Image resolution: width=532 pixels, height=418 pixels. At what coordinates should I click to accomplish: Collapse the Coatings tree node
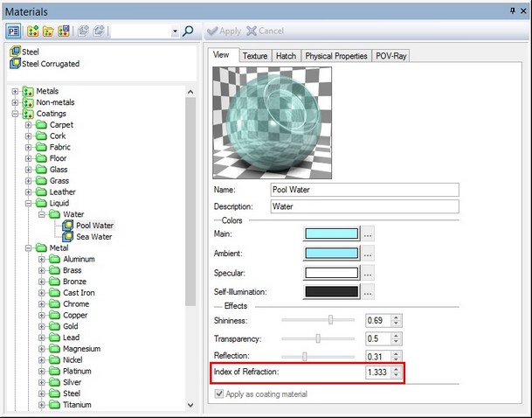coord(15,114)
